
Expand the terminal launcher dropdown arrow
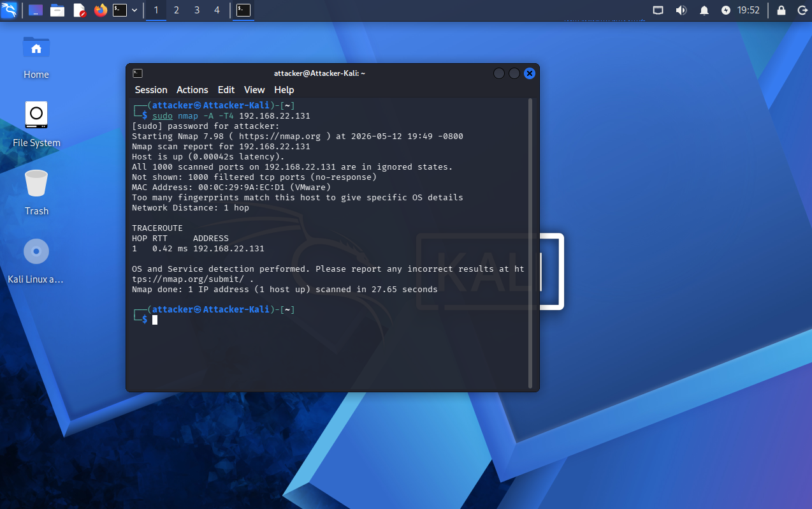click(x=134, y=10)
